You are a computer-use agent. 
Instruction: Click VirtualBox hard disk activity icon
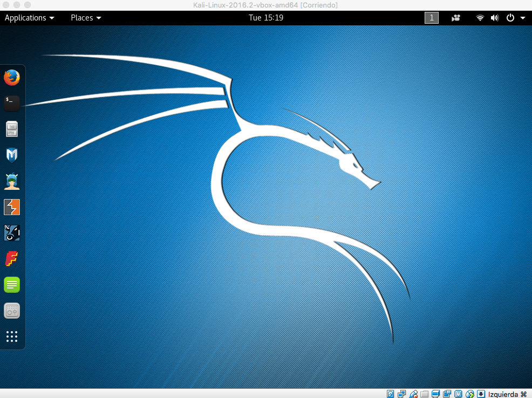(x=391, y=394)
